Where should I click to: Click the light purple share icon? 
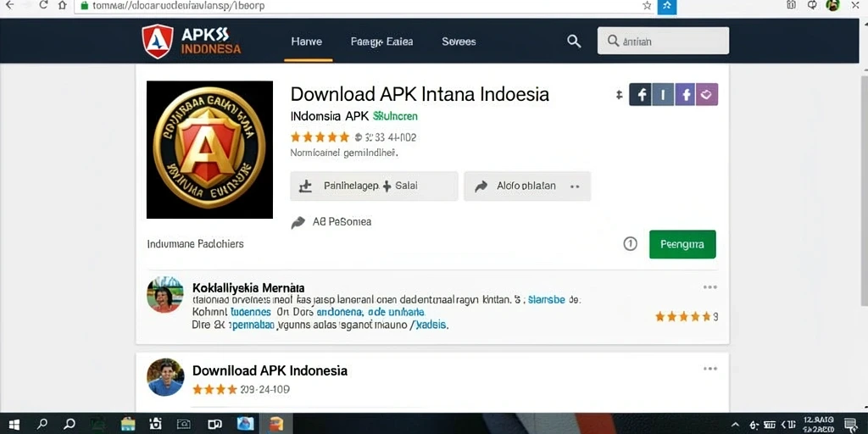click(x=707, y=95)
